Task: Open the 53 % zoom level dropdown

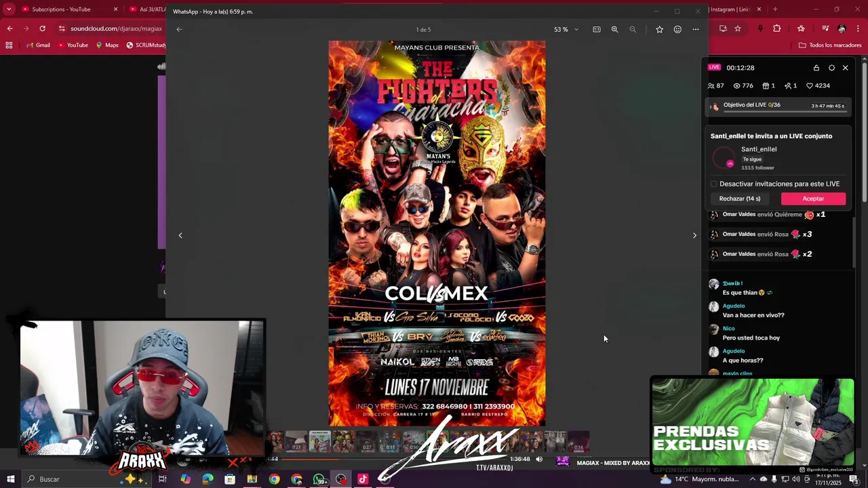Action: tap(566, 29)
